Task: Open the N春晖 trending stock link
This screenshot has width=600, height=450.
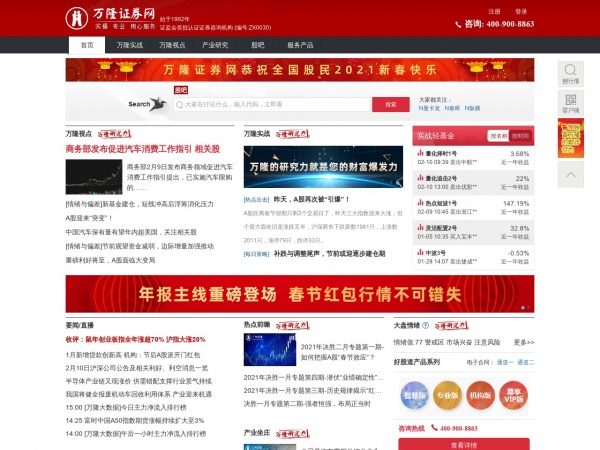Action: pyautogui.click(x=452, y=108)
